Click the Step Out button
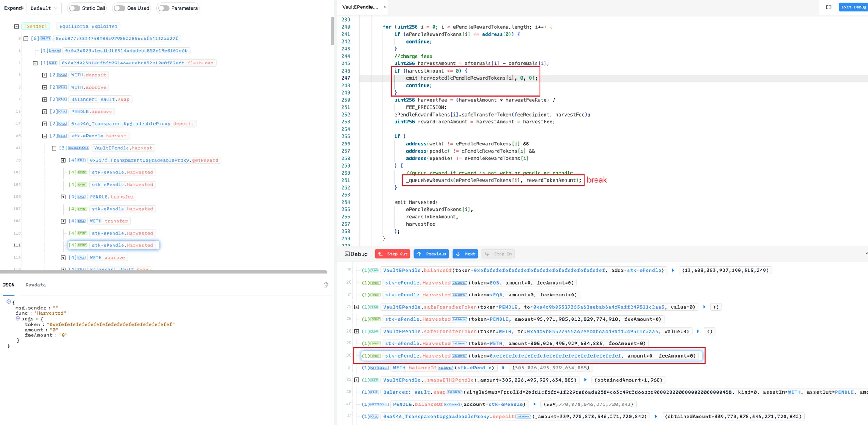 392,254
